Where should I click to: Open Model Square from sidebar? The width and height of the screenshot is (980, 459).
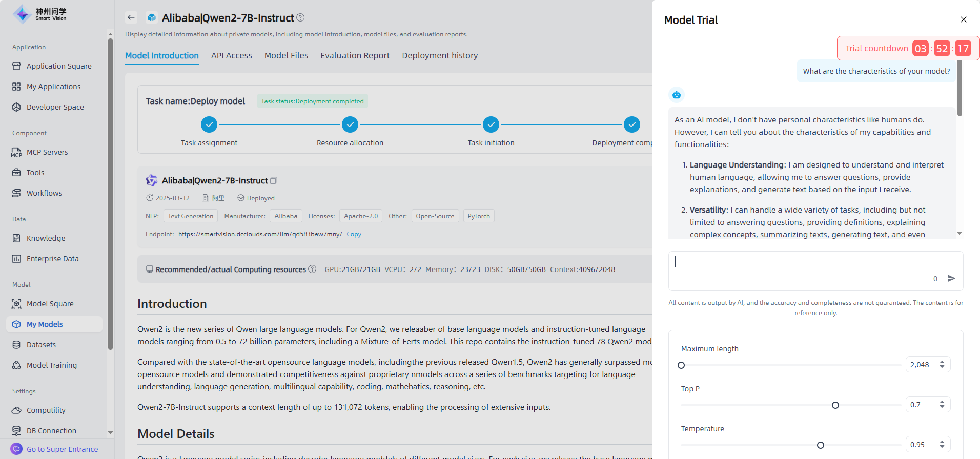50,304
